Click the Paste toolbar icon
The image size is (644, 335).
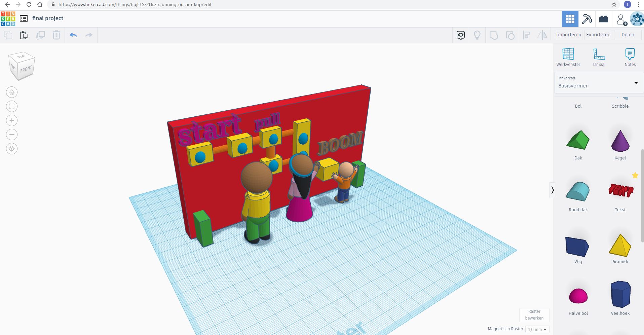(x=24, y=35)
